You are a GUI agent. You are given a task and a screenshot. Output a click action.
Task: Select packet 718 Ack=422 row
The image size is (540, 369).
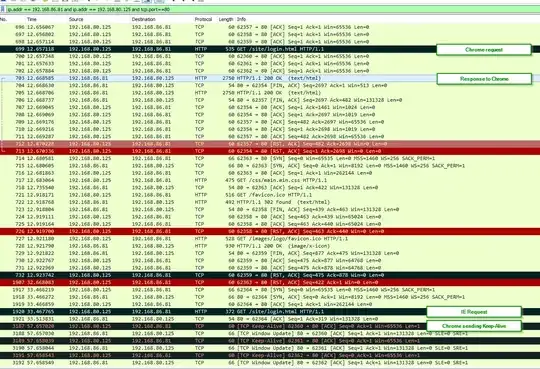coord(270,187)
